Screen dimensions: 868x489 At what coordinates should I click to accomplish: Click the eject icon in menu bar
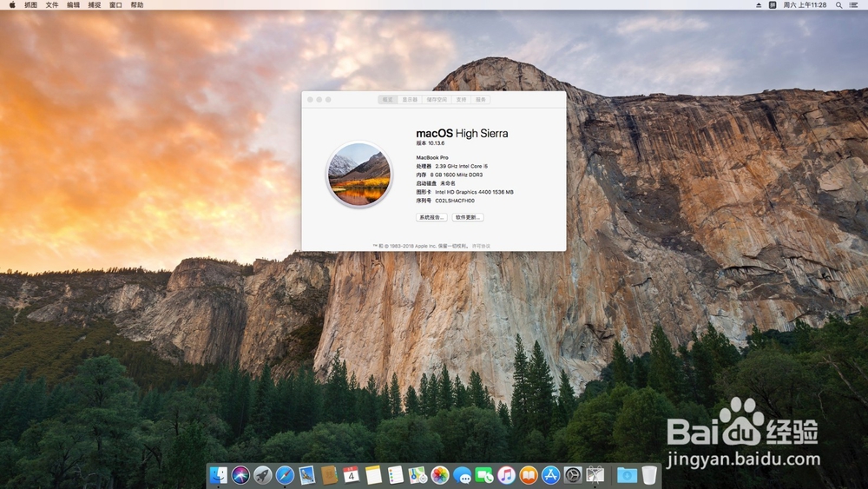coord(759,4)
